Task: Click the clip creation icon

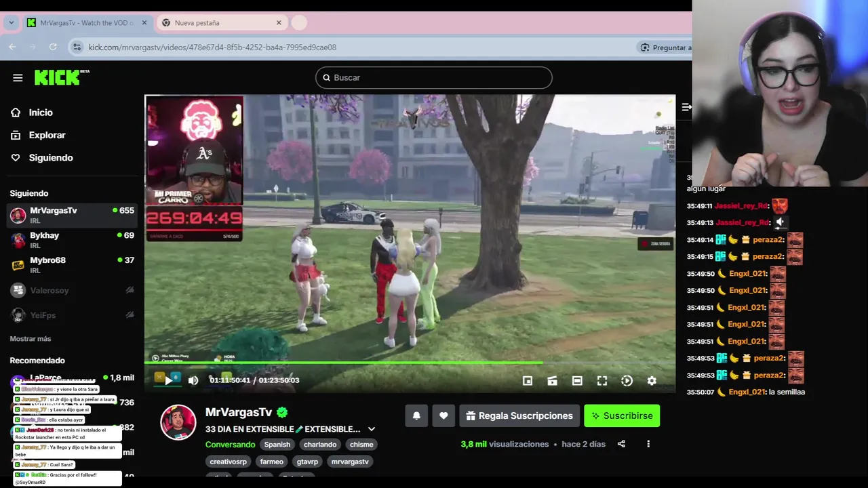Action: click(552, 381)
